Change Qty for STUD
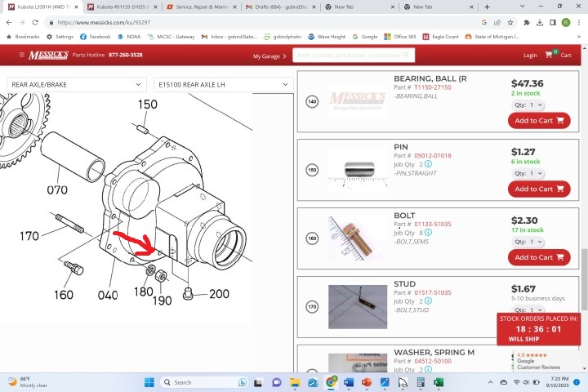 528,310
